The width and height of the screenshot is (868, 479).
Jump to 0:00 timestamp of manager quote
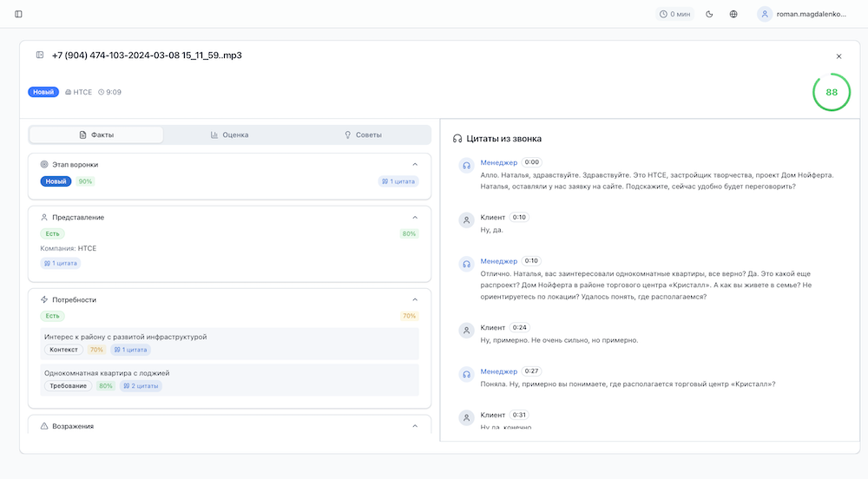[532, 162]
